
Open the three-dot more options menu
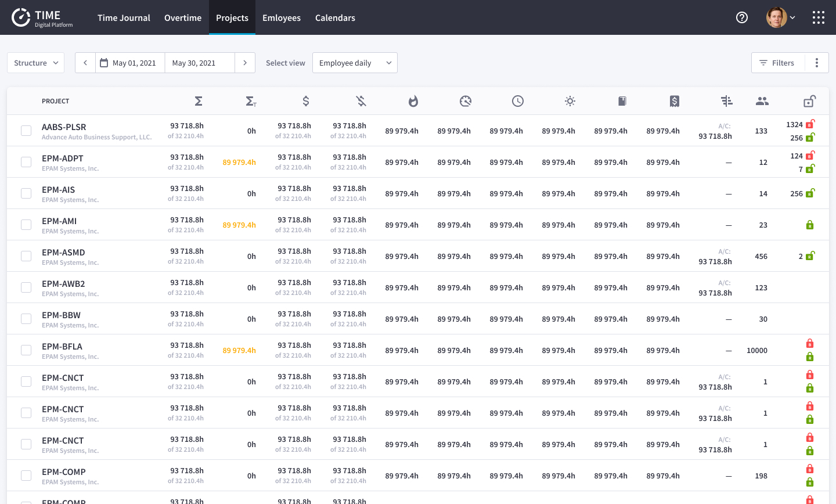point(816,63)
